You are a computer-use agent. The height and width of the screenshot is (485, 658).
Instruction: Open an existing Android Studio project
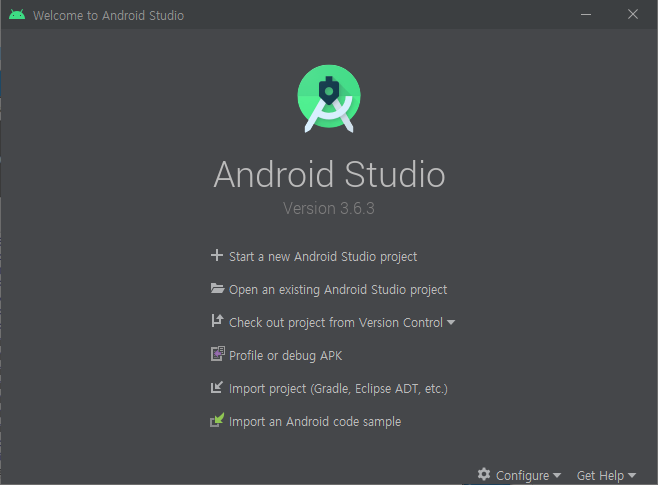tap(338, 289)
